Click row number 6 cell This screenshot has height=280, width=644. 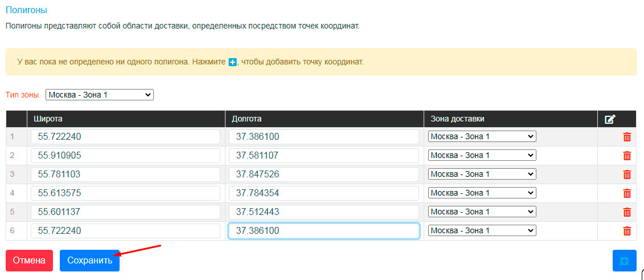click(x=17, y=231)
